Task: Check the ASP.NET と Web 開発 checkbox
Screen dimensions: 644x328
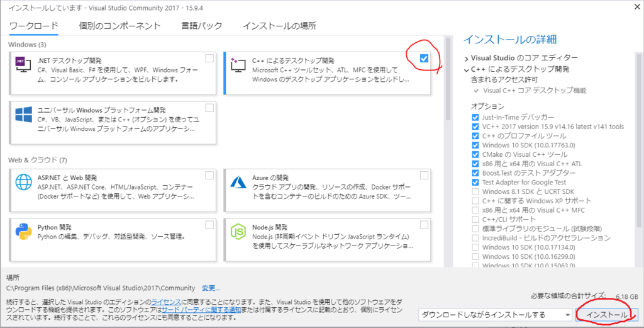Action: [x=209, y=176]
